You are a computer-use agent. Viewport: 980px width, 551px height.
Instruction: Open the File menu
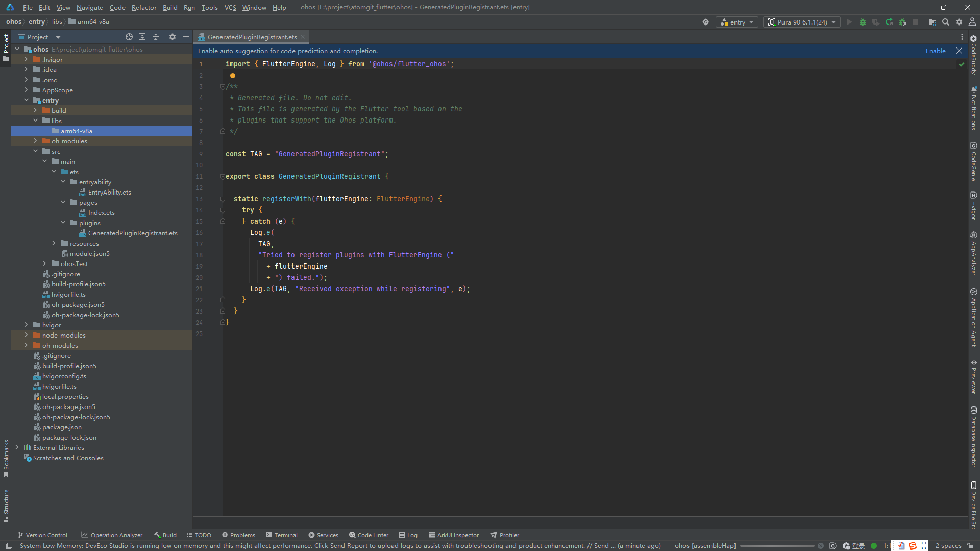pos(28,7)
